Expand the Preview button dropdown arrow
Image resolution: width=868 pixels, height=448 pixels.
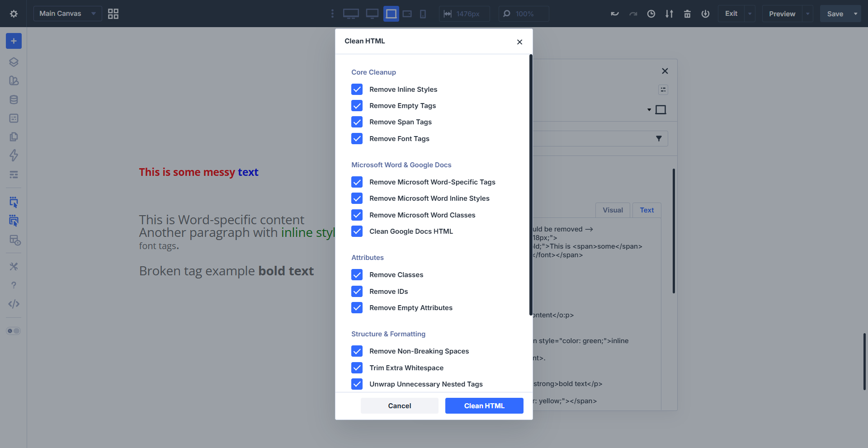point(807,14)
